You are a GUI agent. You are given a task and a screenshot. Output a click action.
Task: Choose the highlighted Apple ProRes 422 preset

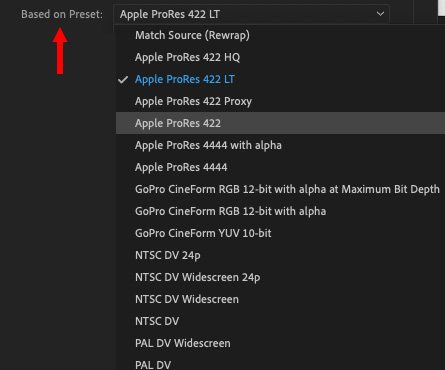[x=280, y=123]
